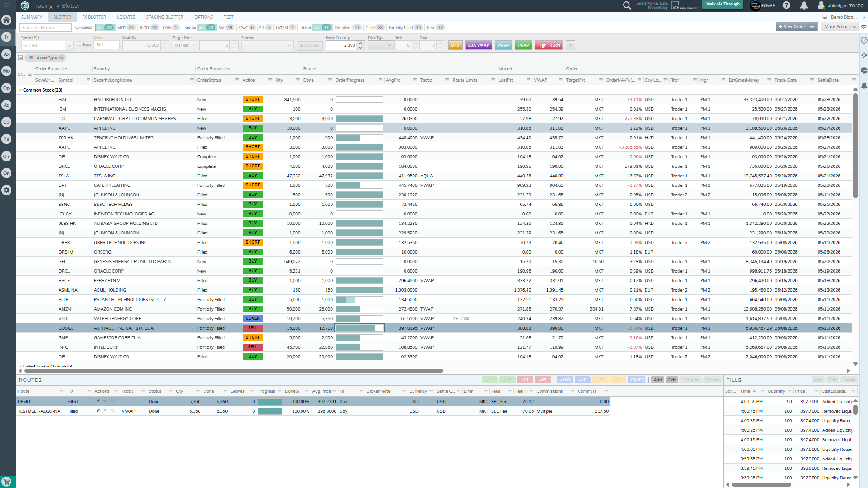Filter Region by NA
The width and height of the screenshot is (868, 488).
pos(226,28)
